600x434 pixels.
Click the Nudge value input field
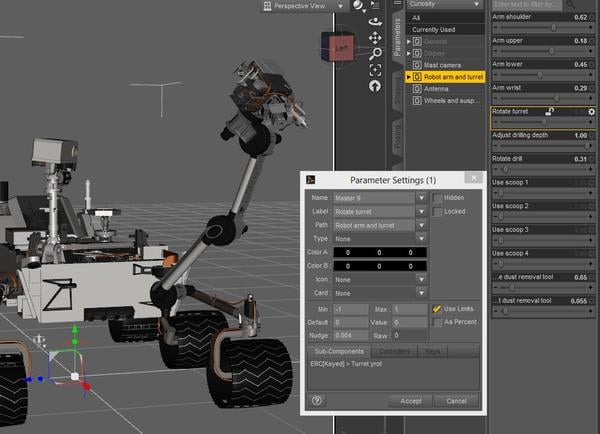tap(351, 336)
